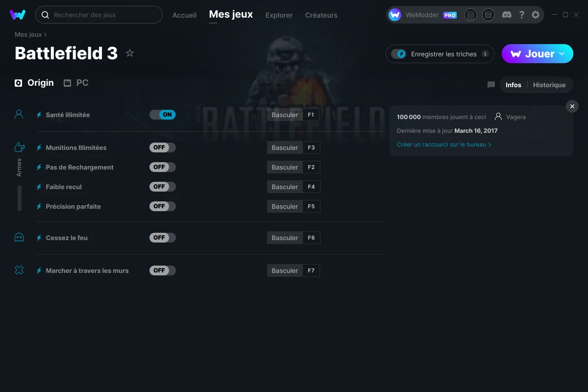Viewport: 588px width, 392px height.
Task: Click lightning icon beside Santé illimitée
Action: coord(39,115)
